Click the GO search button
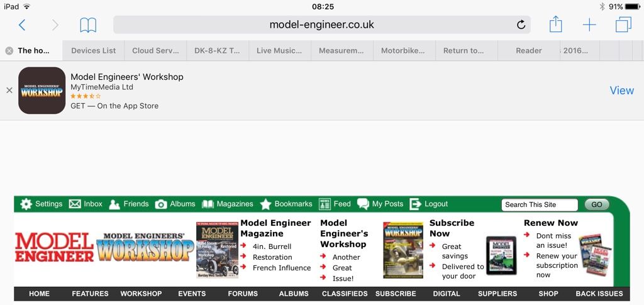Viewport: 644px width, 305px height. [x=597, y=205]
